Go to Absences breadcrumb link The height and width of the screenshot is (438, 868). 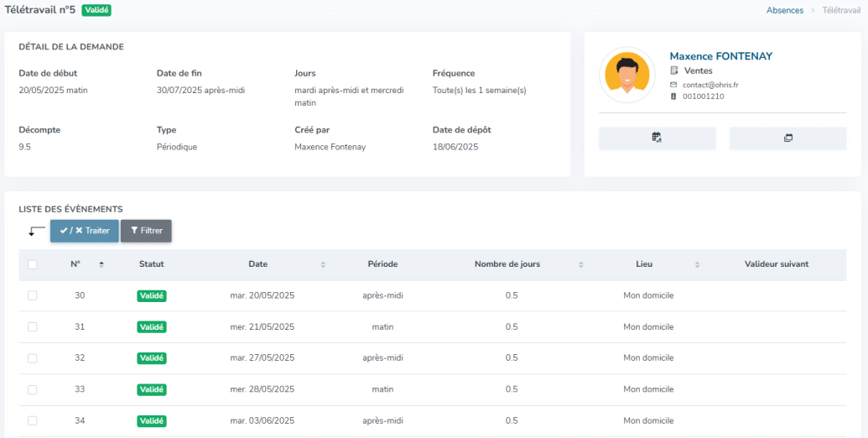point(784,11)
